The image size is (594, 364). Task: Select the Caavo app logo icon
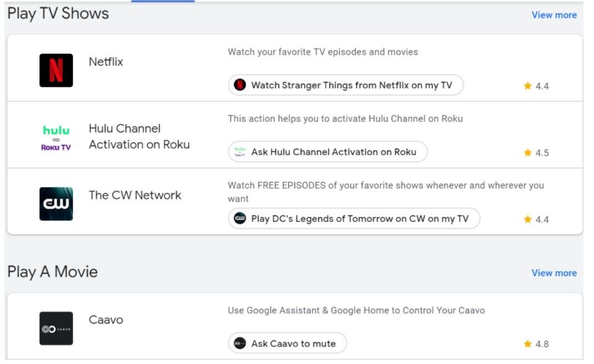coord(56,328)
